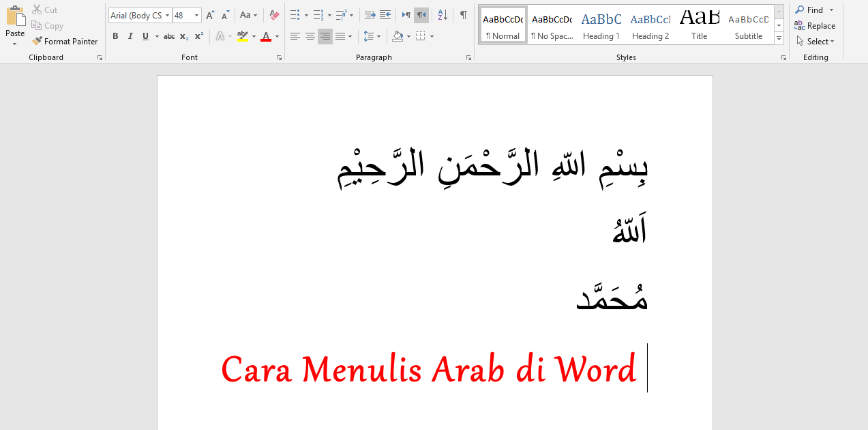
Task: Toggle italic formatting
Action: pos(130,36)
